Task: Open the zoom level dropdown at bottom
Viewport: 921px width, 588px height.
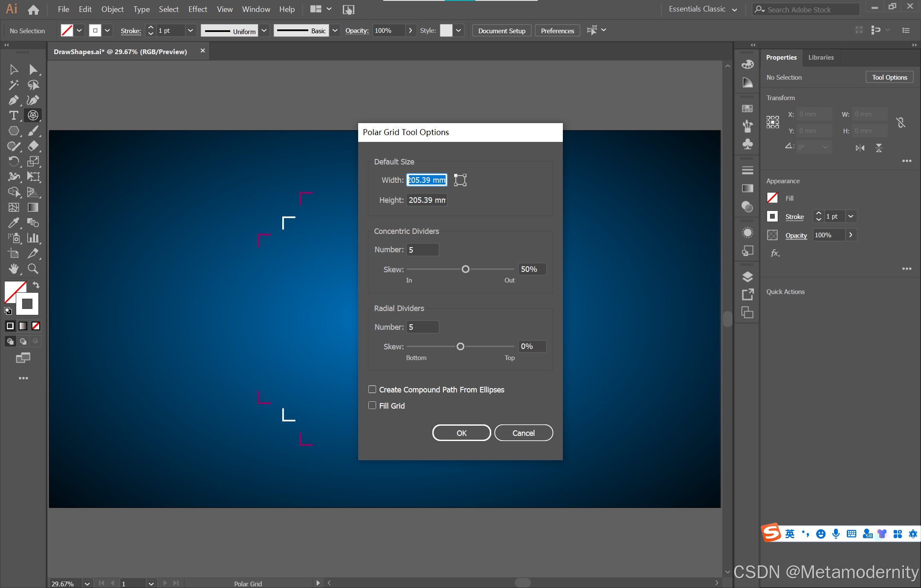Action: click(x=87, y=583)
